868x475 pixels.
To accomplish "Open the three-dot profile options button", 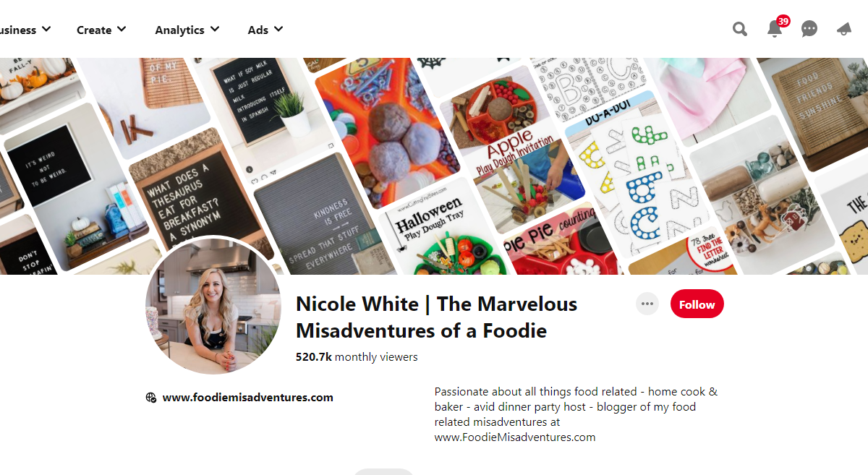I will tap(647, 304).
